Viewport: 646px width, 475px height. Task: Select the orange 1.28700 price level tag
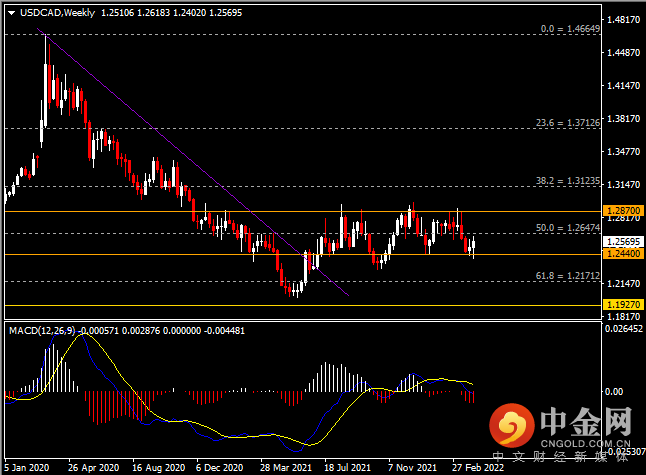point(623,211)
